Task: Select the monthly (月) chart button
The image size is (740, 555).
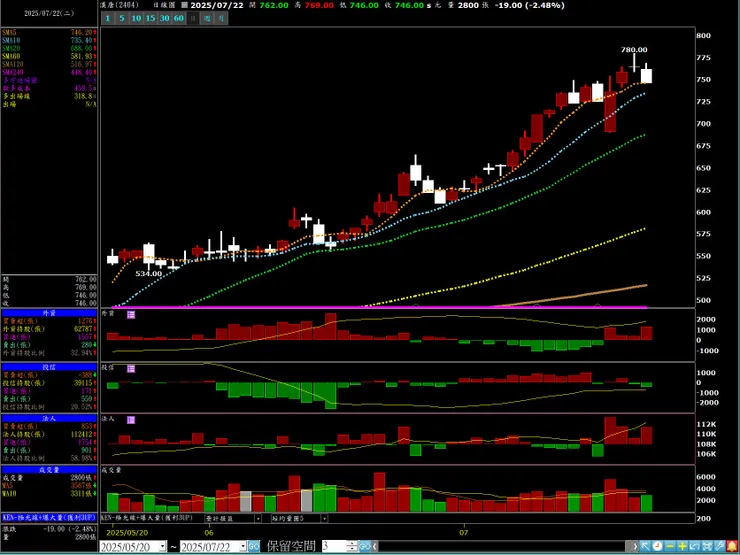Action: pos(222,18)
